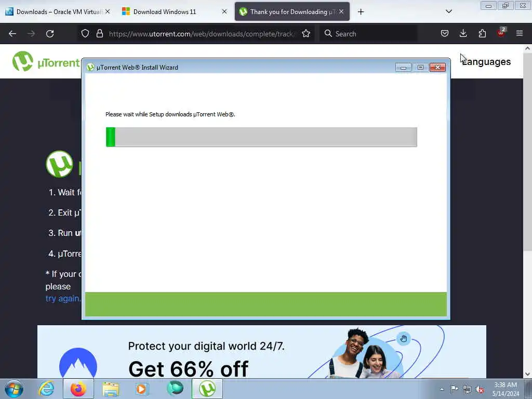Click the large µTorrent logo on the page

coord(59,164)
